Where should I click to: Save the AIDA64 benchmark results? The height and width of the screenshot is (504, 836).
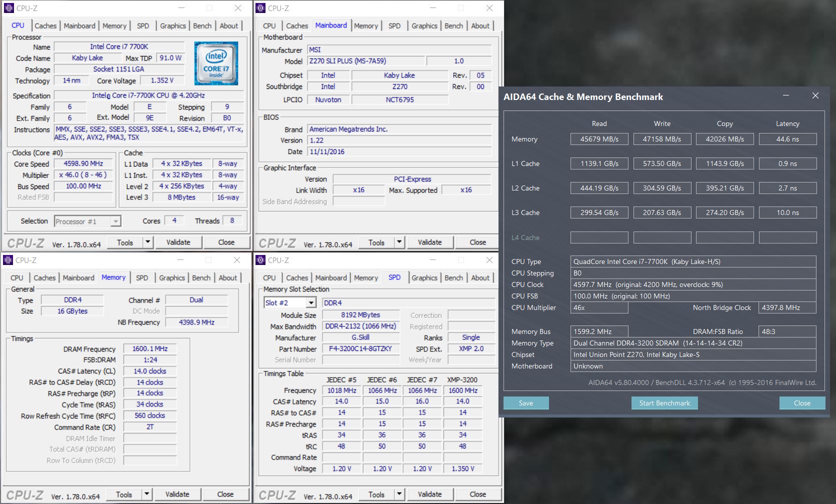pyautogui.click(x=525, y=403)
